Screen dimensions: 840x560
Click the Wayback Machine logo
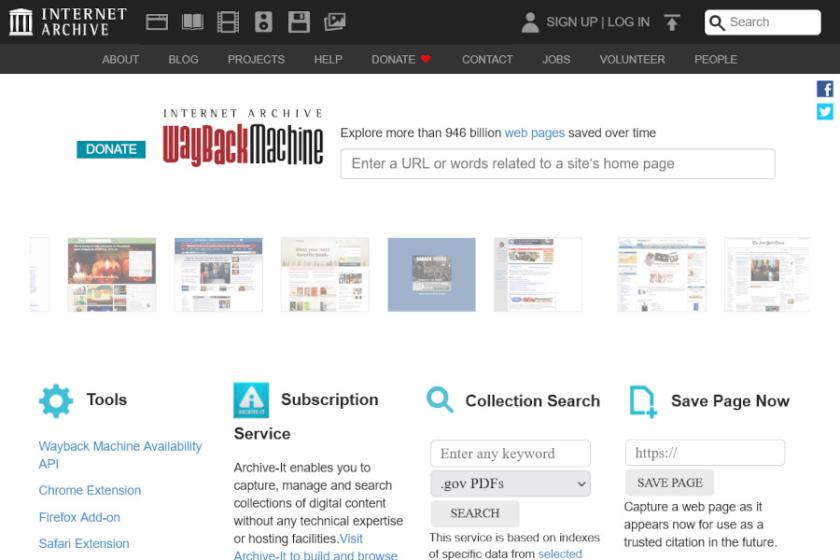point(243,138)
